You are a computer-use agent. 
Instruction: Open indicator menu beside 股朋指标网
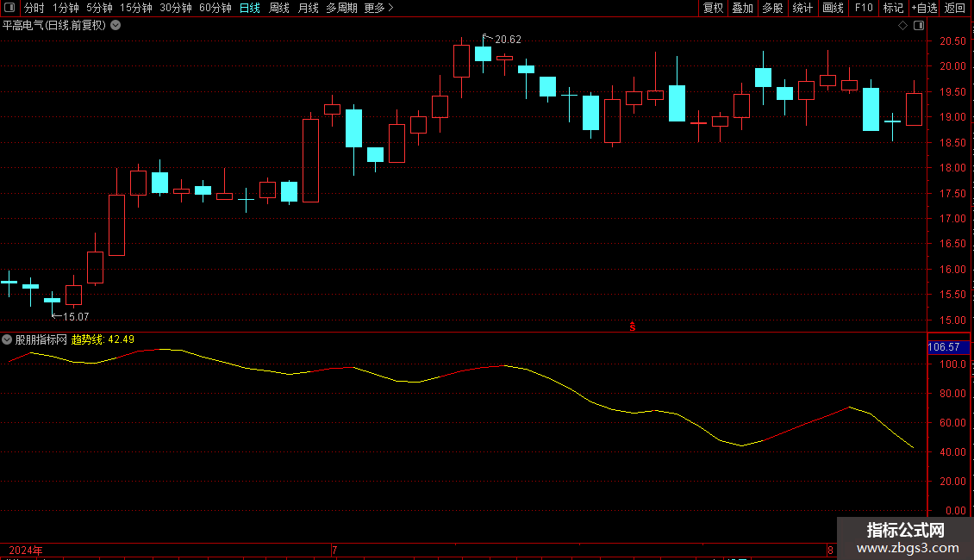point(7,339)
